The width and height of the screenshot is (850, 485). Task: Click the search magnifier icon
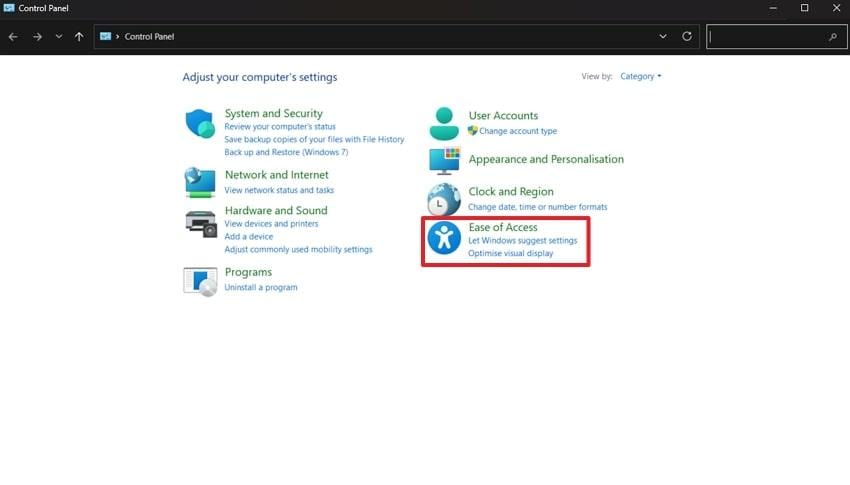click(833, 37)
